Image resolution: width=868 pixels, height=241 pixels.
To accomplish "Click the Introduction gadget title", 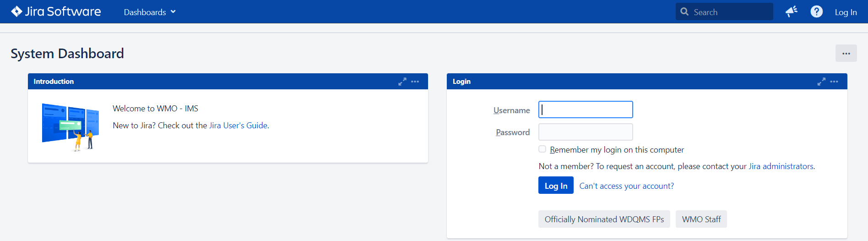I will point(54,82).
